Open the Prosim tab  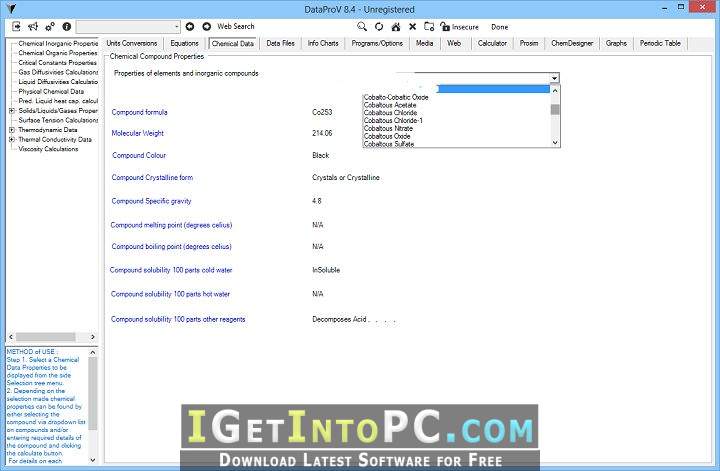(x=529, y=43)
